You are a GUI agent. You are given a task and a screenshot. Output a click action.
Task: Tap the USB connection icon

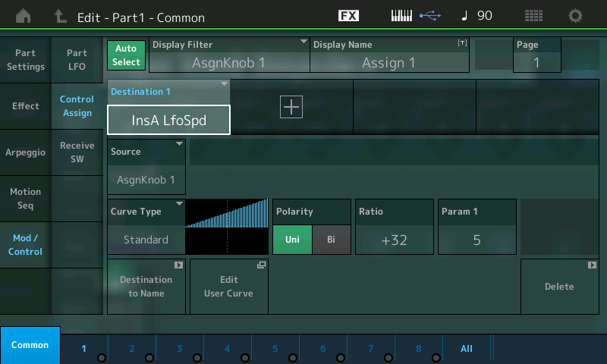tap(429, 16)
